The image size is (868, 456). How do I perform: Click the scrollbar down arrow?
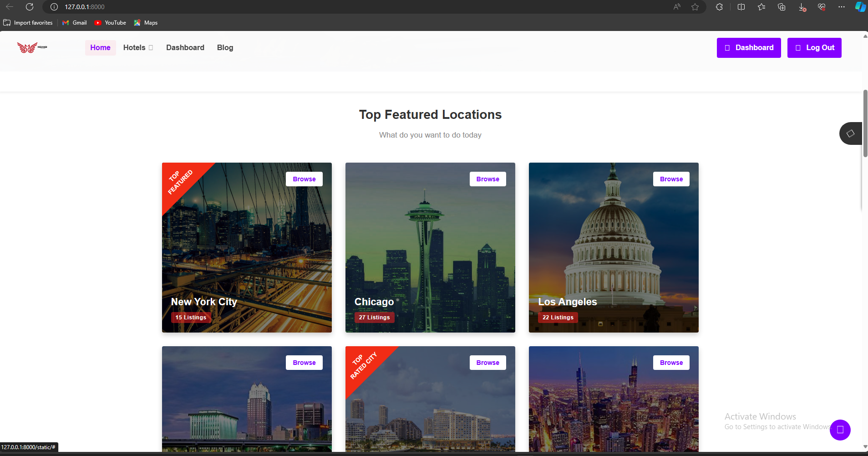click(865, 447)
